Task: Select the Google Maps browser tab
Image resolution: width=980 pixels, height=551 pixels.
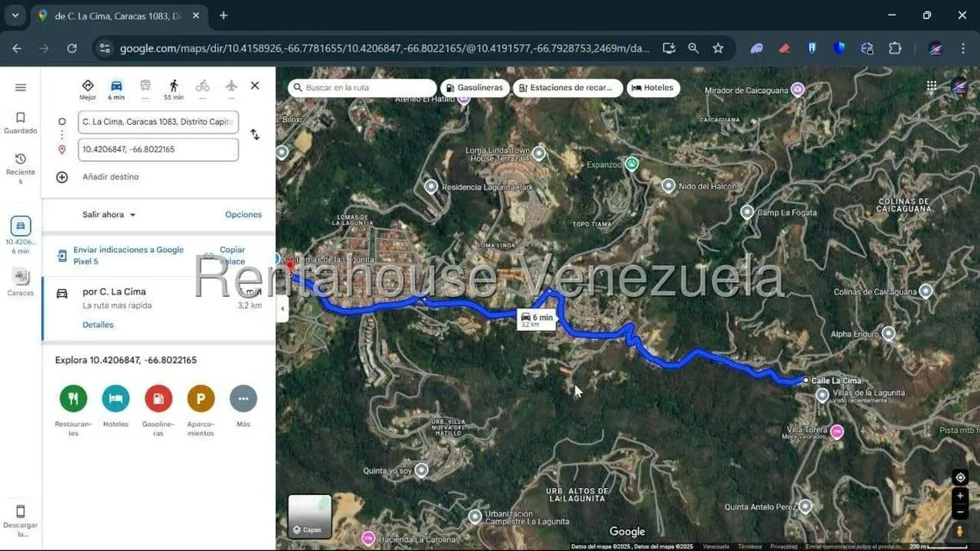Action: 117,15
